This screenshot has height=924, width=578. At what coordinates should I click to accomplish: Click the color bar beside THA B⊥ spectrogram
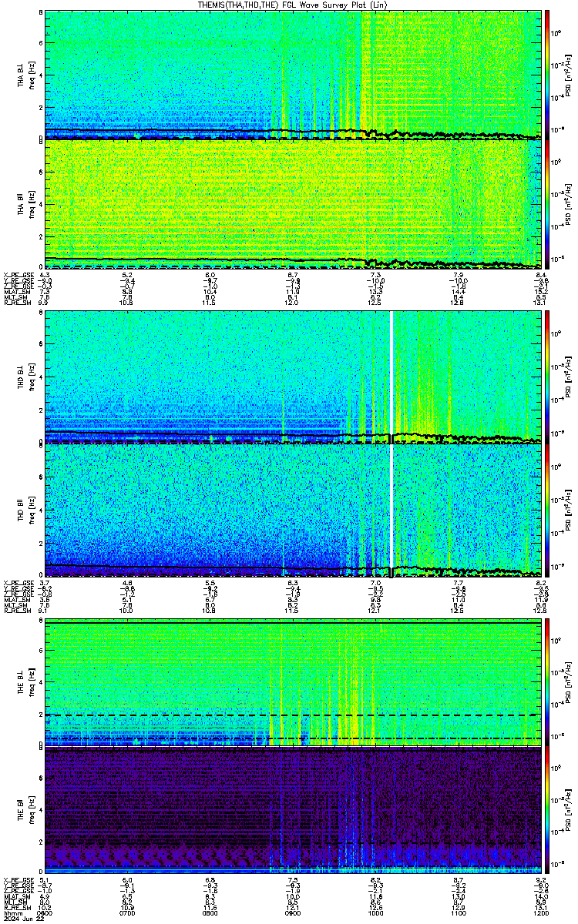(546, 74)
